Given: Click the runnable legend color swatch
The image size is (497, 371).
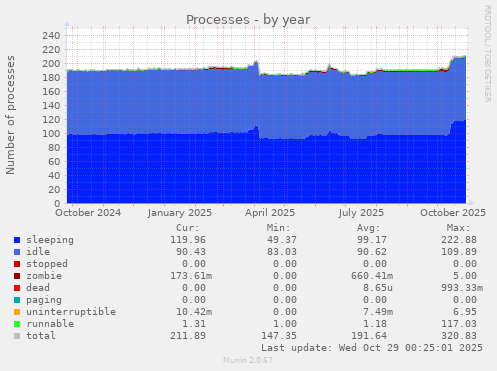Looking at the screenshot, I should (x=17, y=324).
